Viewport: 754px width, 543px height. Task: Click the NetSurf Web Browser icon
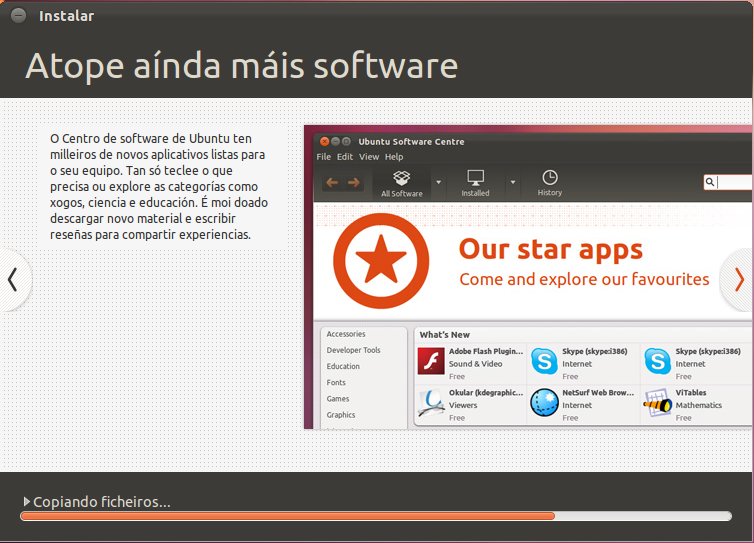point(544,403)
